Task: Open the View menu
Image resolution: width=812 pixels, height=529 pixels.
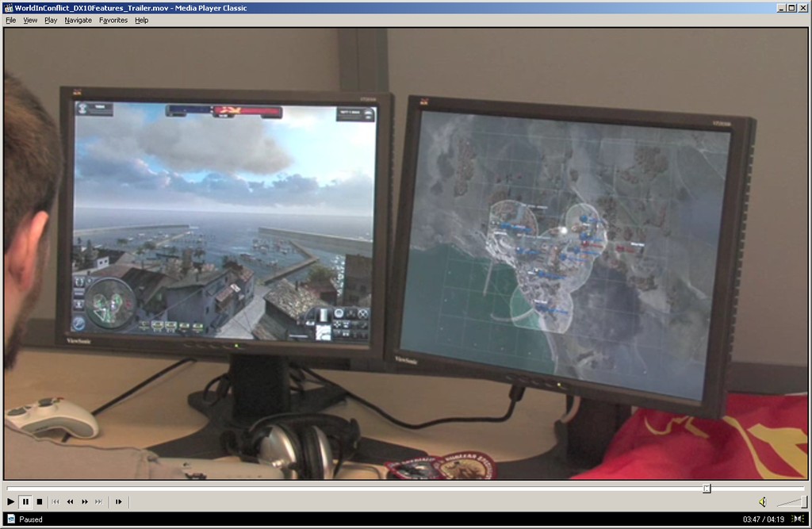Action: point(30,20)
